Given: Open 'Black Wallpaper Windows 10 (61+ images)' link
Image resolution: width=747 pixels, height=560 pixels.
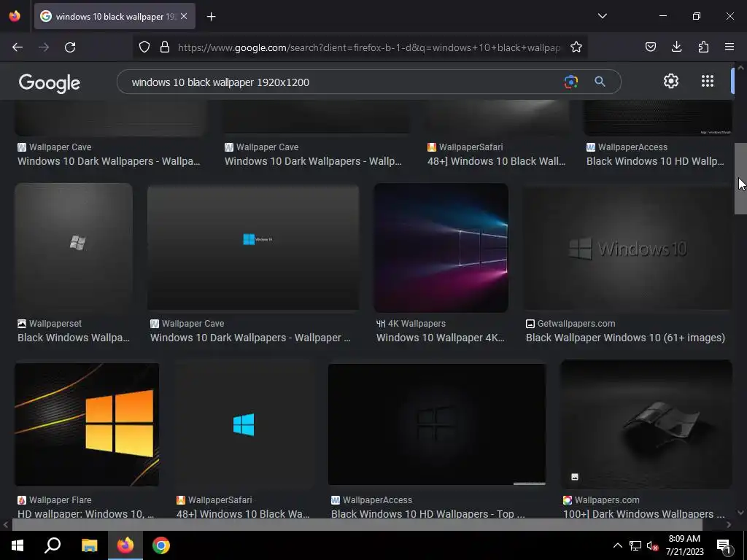Looking at the screenshot, I should 625,338.
